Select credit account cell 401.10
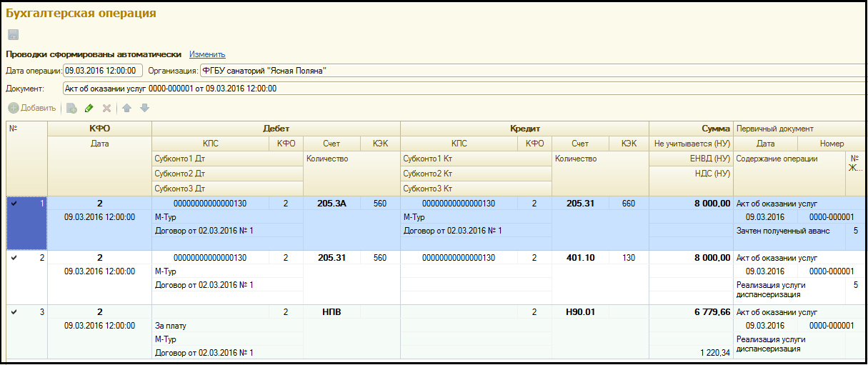 [x=580, y=258]
